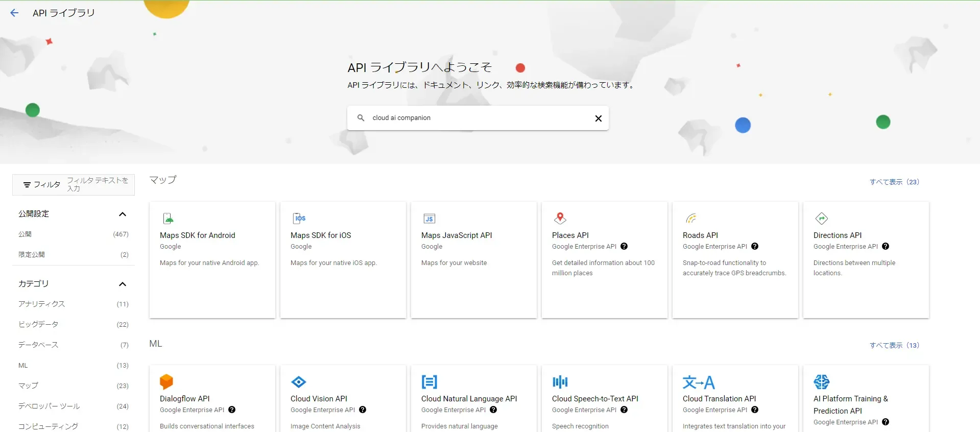Focus the API search field
Image resolution: width=980 pixels, height=432 pixels.
pyautogui.click(x=478, y=118)
